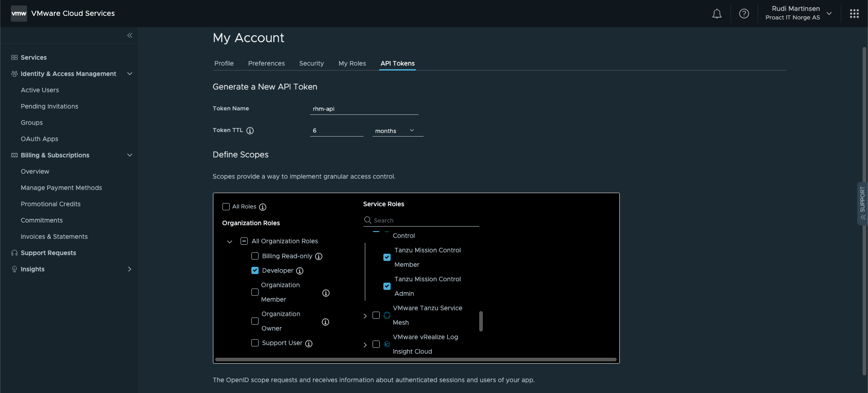
Task: Show info for Organization Member role
Action: coord(326,293)
